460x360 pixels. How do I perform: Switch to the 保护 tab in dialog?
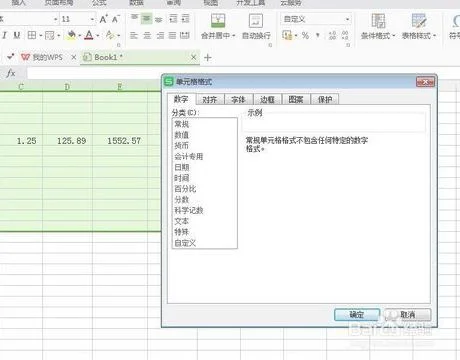tap(325, 99)
